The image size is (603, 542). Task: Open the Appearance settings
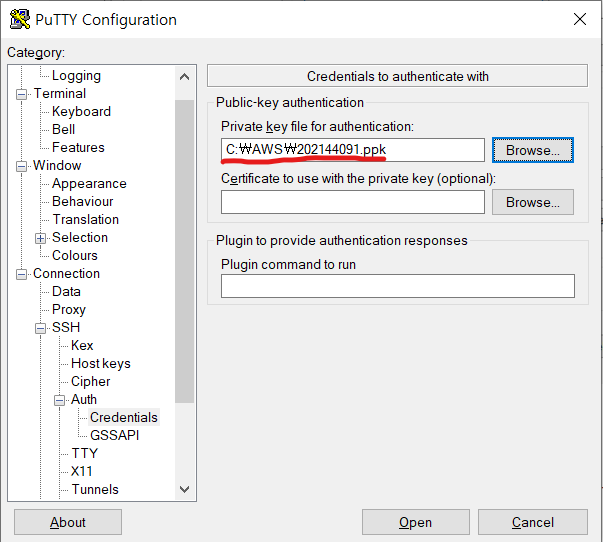[x=89, y=183]
